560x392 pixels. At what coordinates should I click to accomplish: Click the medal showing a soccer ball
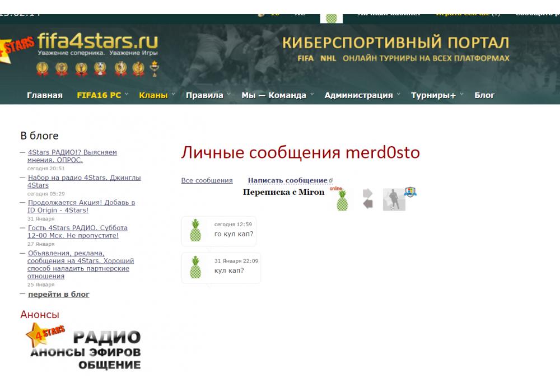point(100,68)
